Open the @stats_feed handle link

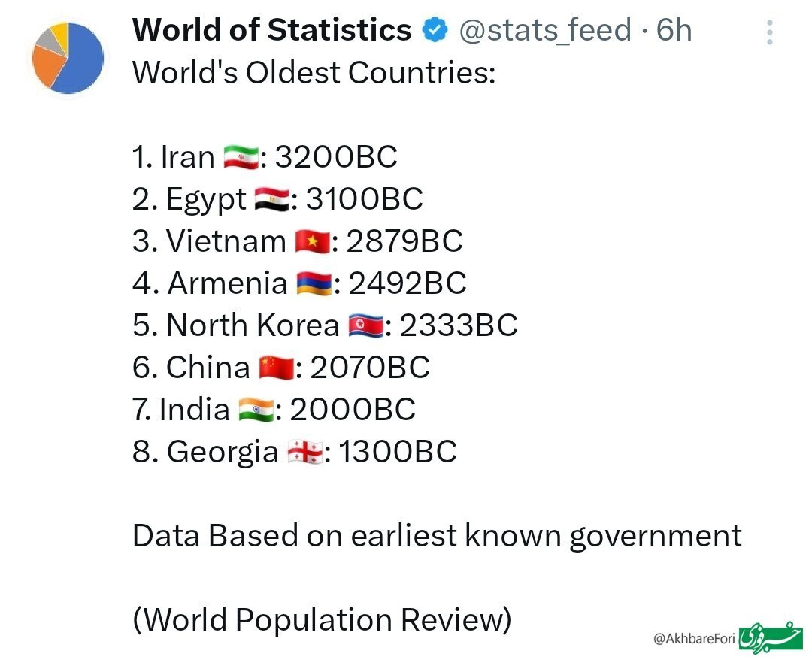[545, 30]
